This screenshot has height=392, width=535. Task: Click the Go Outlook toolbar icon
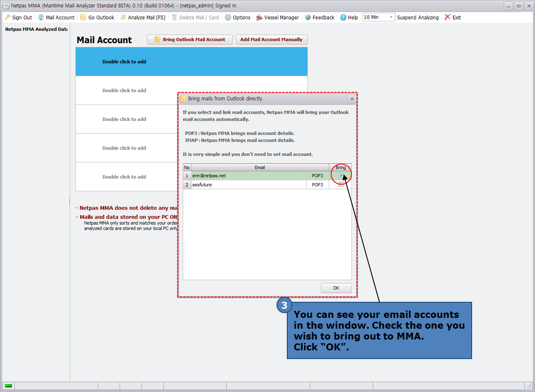83,17
